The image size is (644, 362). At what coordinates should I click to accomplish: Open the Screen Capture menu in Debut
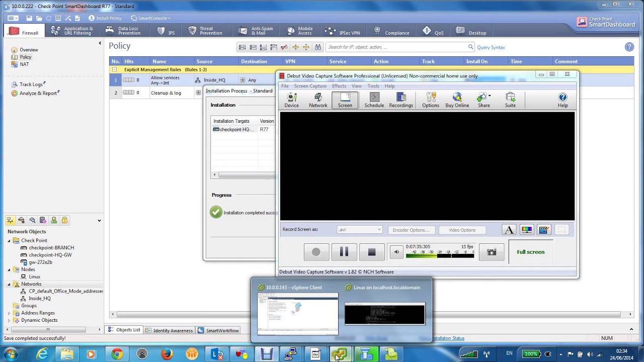click(310, 86)
